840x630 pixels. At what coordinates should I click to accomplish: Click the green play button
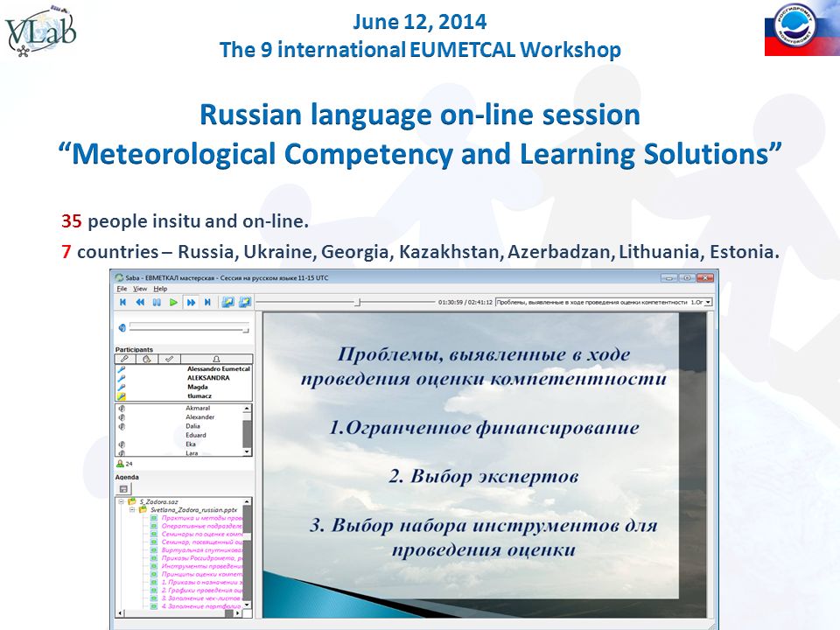(x=173, y=302)
